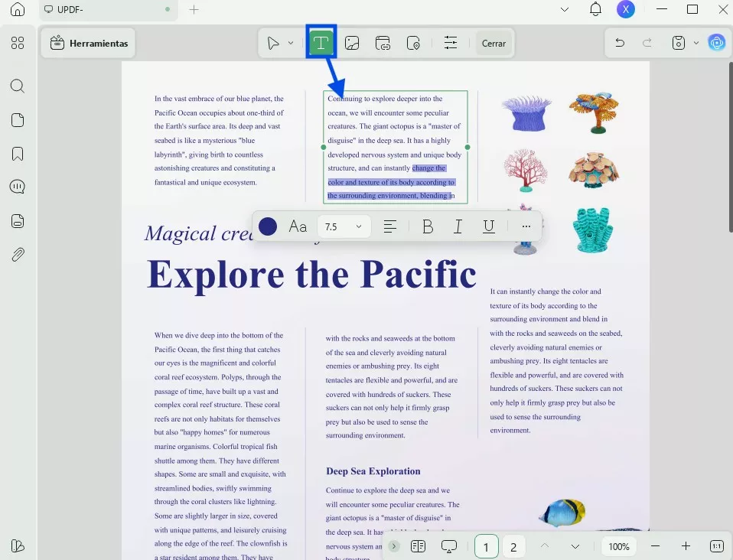Redo the last action
Image resolution: width=733 pixels, height=560 pixels.
647,43
